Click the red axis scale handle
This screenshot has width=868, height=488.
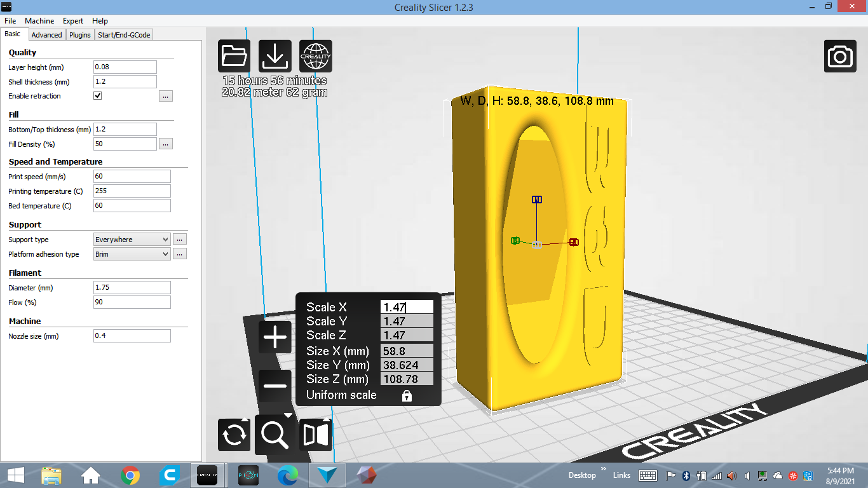[x=574, y=242]
